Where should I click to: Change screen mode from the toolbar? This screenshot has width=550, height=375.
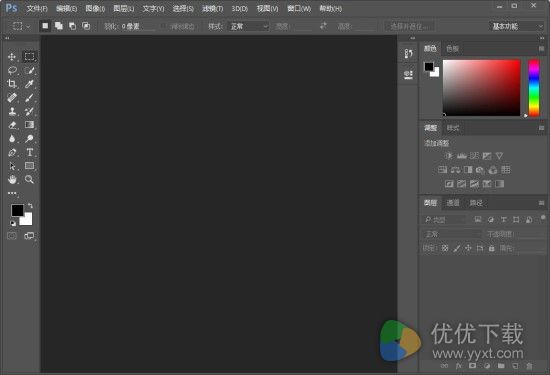click(29, 236)
